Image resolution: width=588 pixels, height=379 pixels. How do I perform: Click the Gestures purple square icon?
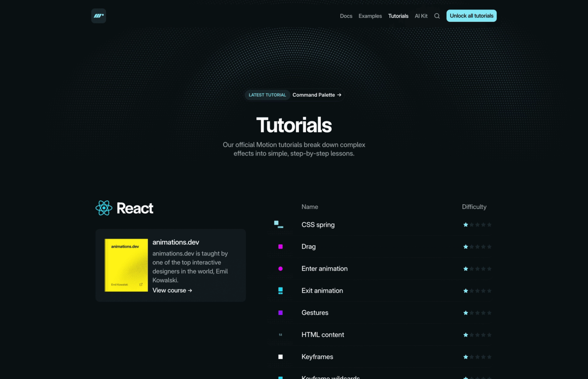click(x=280, y=313)
